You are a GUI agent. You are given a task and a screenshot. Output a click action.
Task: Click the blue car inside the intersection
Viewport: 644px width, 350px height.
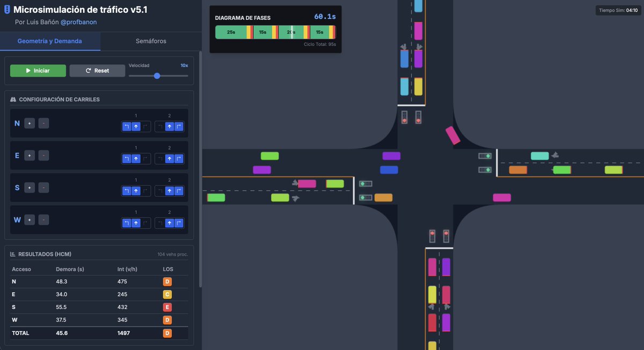click(x=389, y=170)
